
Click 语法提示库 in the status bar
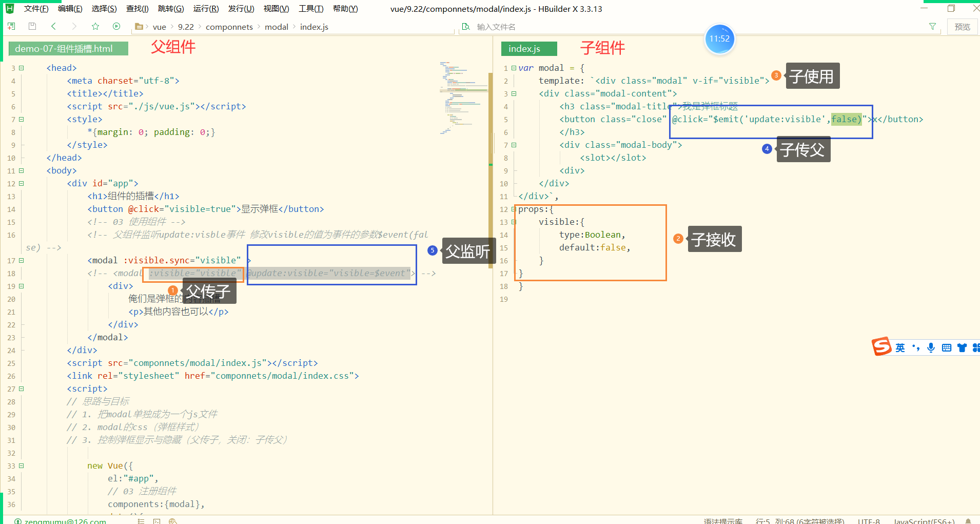tap(723, 521)
